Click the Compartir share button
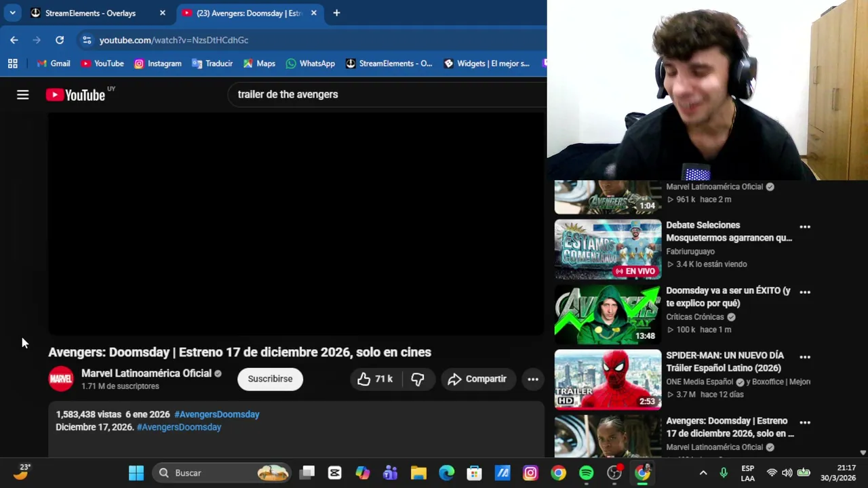This screenshot has height=488, width=868. coord(477,379)
